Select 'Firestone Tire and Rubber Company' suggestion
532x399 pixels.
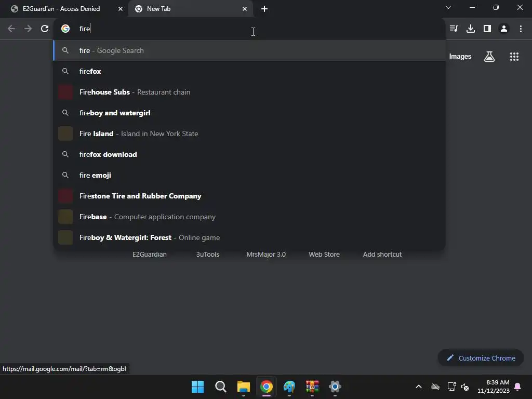[249, 196]
